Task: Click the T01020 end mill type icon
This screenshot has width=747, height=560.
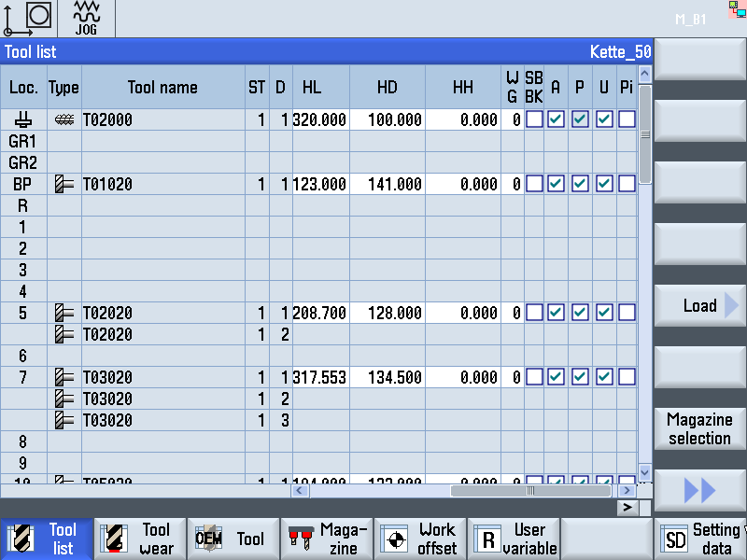Action: 64,185
